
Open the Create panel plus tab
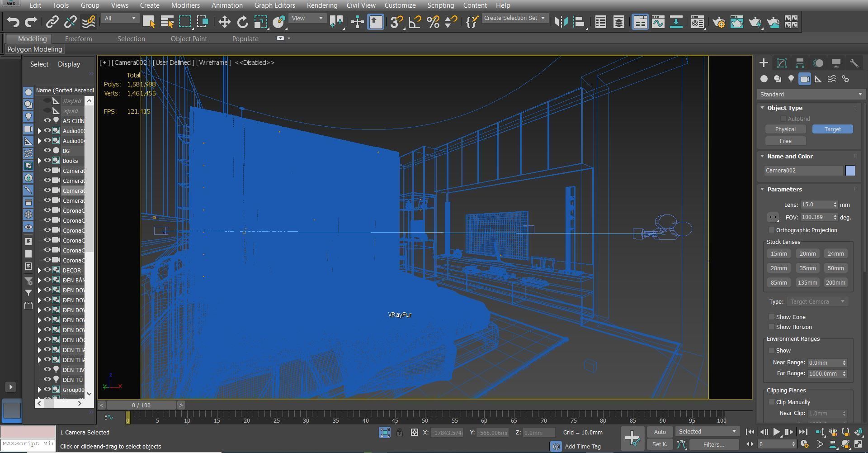click(764, 63)
